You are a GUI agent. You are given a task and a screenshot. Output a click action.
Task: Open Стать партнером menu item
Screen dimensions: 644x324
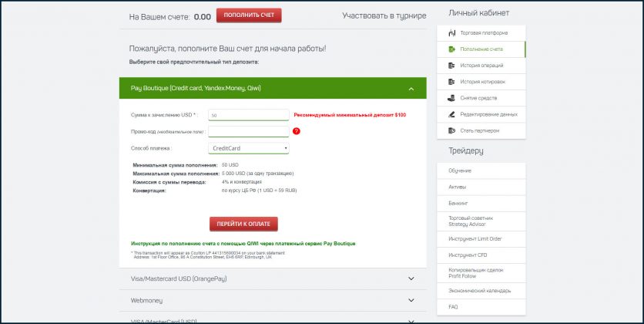(x=481, y=130)
